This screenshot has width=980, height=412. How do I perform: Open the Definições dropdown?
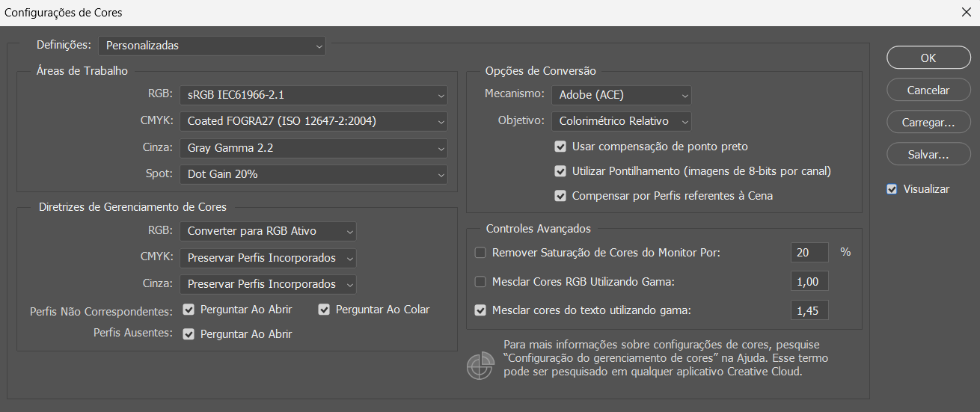(x=212, y=46)
